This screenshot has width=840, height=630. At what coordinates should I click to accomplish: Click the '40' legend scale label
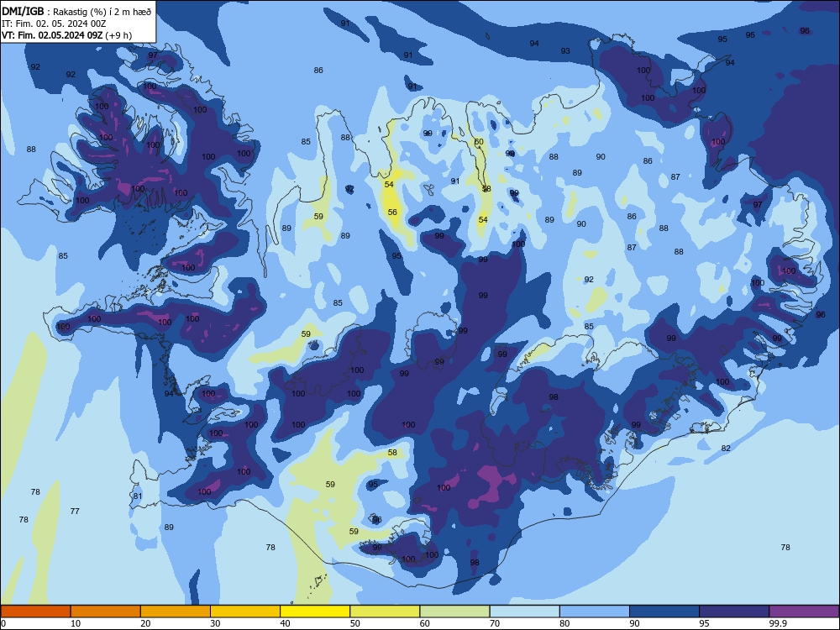tap(285, 623)
